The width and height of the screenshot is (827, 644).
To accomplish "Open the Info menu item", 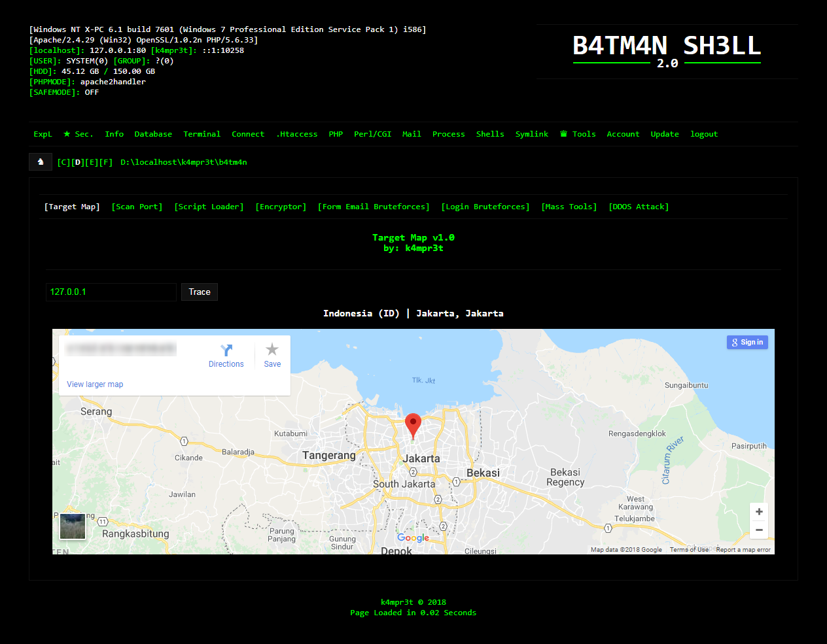I will pyautogui.click(x=114, y=134).
